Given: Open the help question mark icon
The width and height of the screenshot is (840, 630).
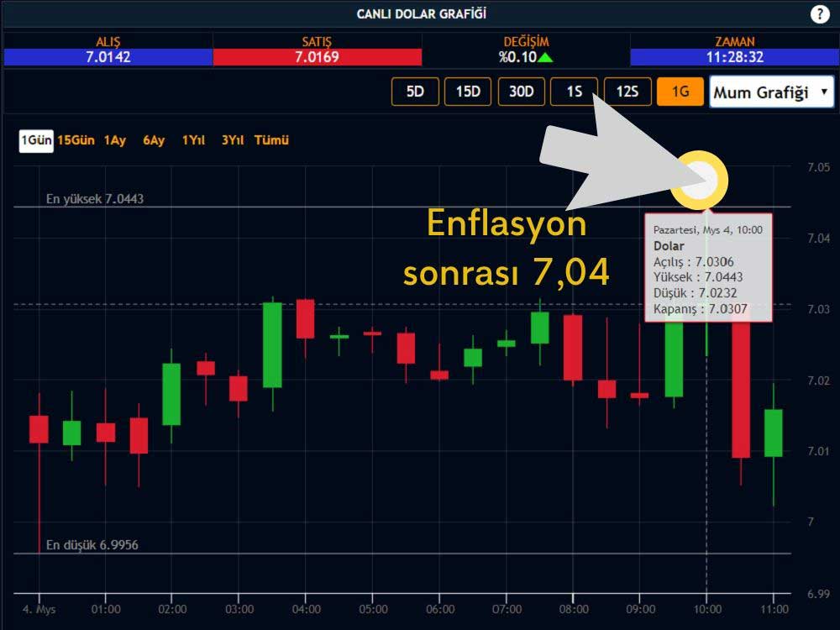Looking at the screenshot, I should (819, 14).
